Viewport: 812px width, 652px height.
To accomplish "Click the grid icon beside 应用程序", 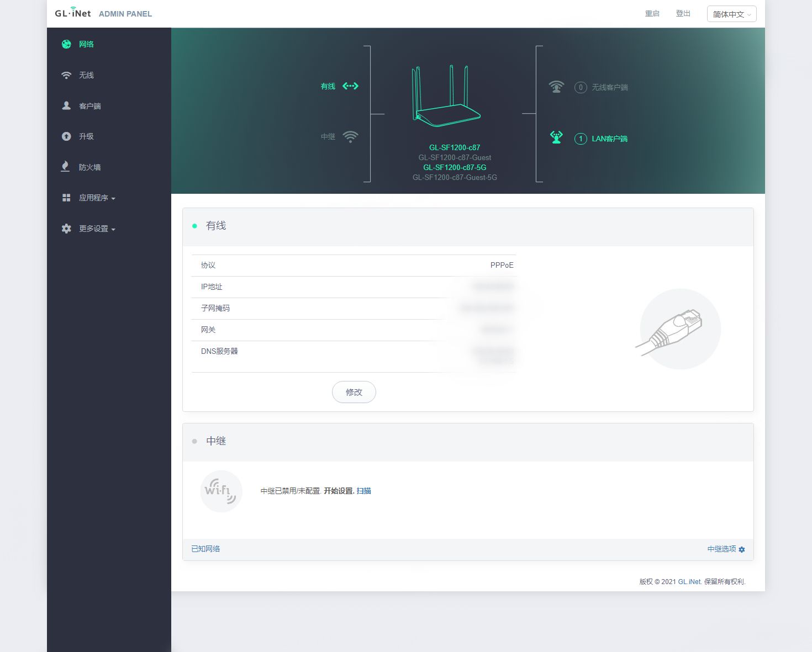I will (66, 198).
